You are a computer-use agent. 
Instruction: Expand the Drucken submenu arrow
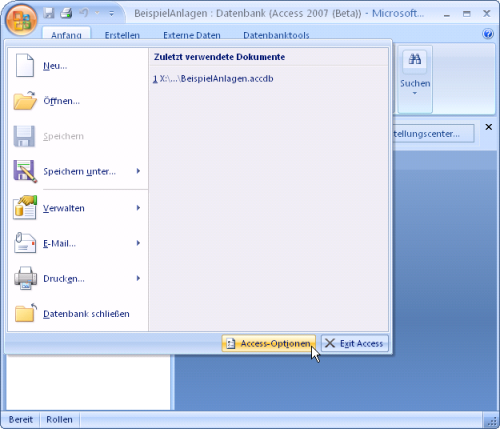[138, 278]
